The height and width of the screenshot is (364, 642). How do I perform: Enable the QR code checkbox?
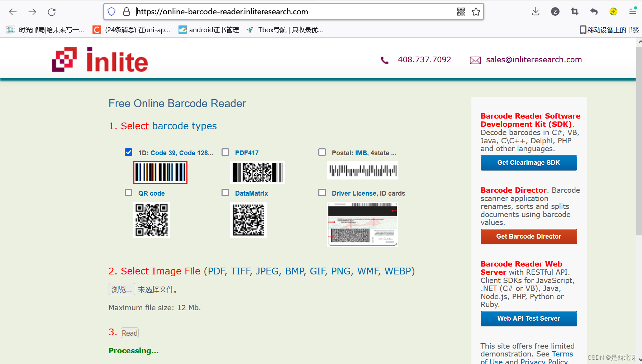[129, 193]
